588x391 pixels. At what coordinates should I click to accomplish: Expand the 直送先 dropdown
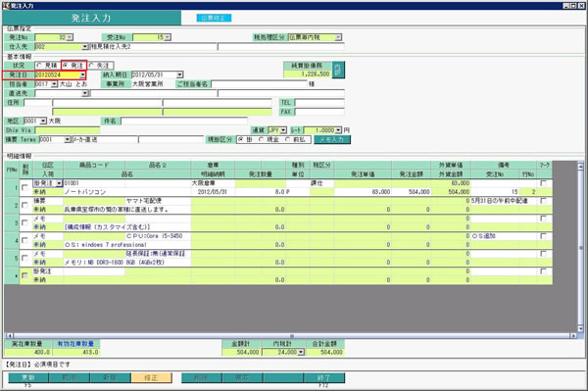click(85, 93)
